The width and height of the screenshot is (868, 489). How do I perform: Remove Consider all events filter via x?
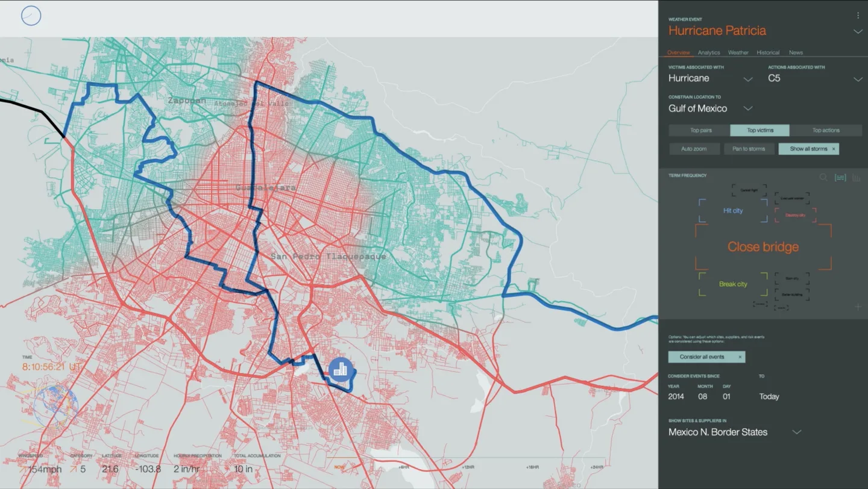740,357
